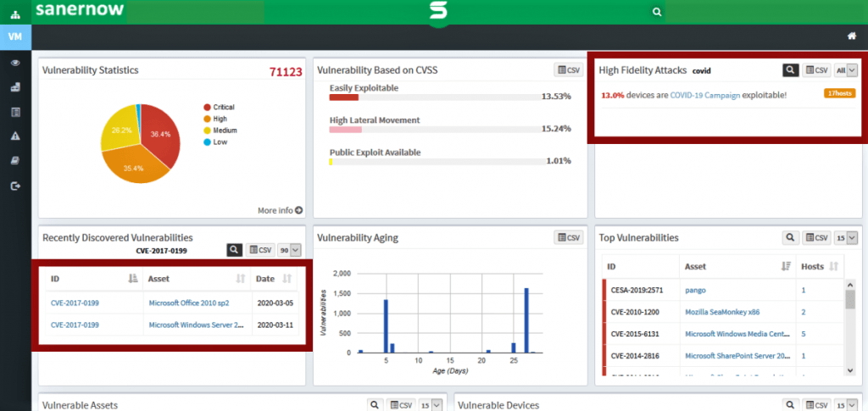This screenshot has width=868, height=411.
Task: Click the search icon in High Fidelity Attacks
Action: click(790, 70)
